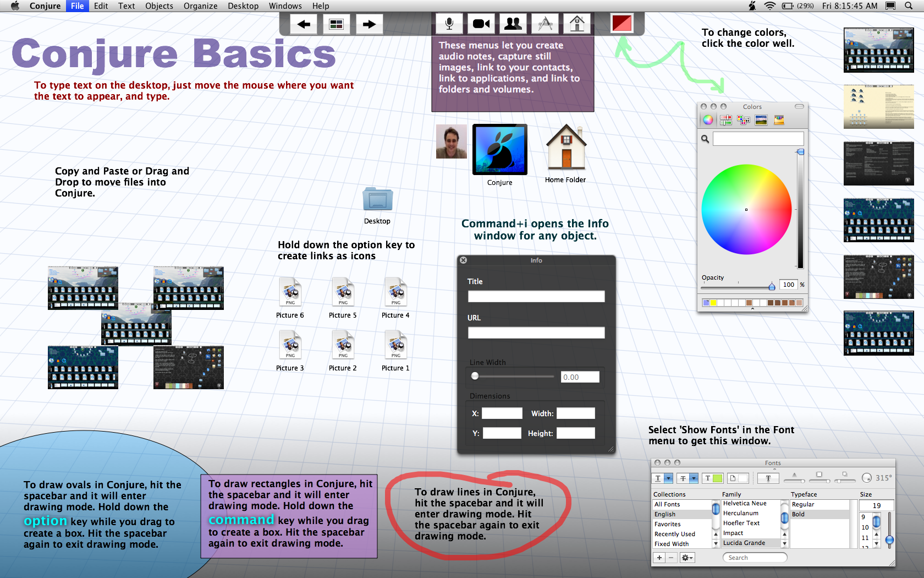The image size is (924, 578).
Task: Click the document color button in Fonts
Action: [738, 478]
